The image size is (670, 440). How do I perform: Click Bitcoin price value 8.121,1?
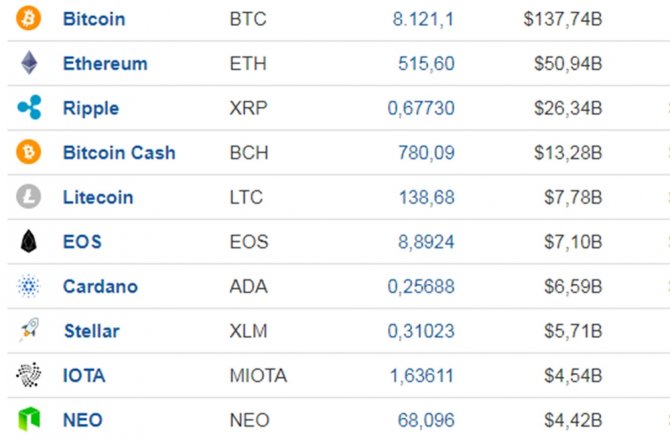click(424, 19)
